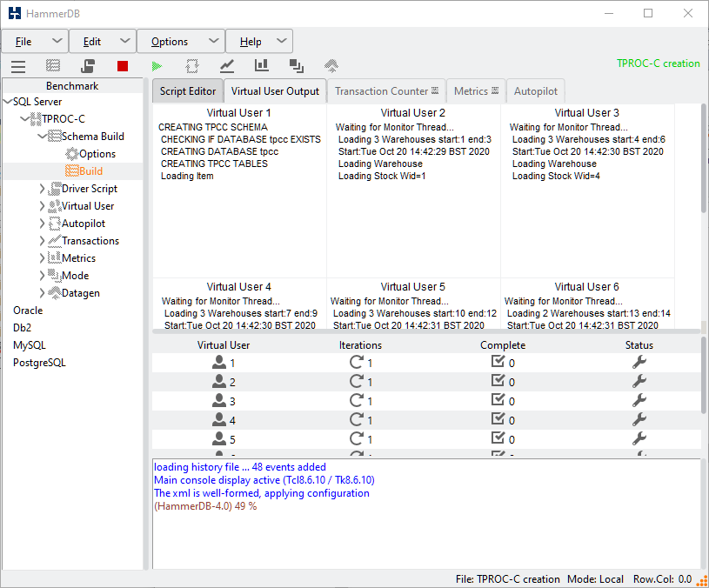Expand the Metrics tree node
Screen dimensions: 709x588
click(x=42, y=258)
